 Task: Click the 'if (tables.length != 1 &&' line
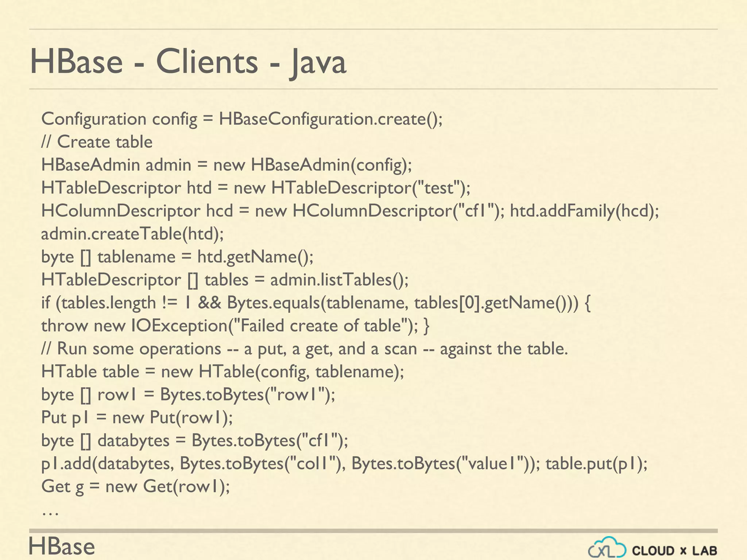point(316,303)
